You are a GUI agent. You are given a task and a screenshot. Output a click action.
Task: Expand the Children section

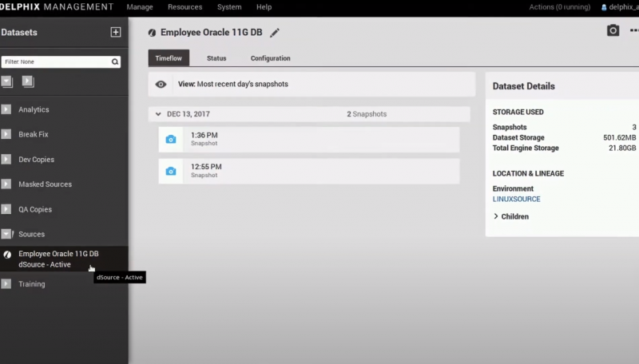[x=496, y=216]
